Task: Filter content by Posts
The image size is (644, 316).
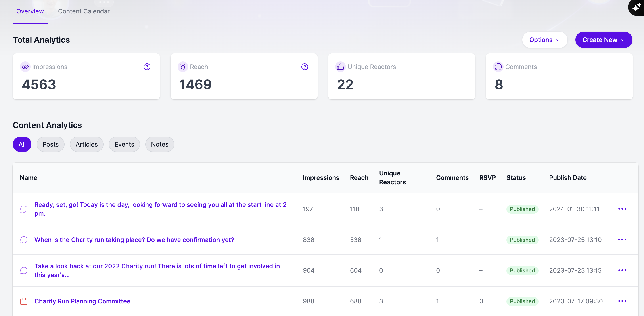Action: coord(50,144)
